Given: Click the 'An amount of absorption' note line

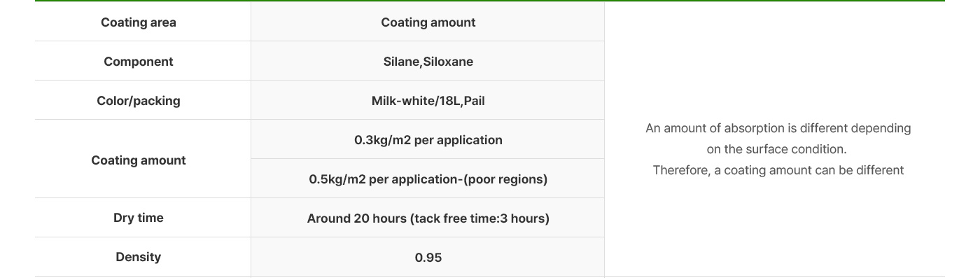Looking at the screenshot, I should tap(778, 128).
